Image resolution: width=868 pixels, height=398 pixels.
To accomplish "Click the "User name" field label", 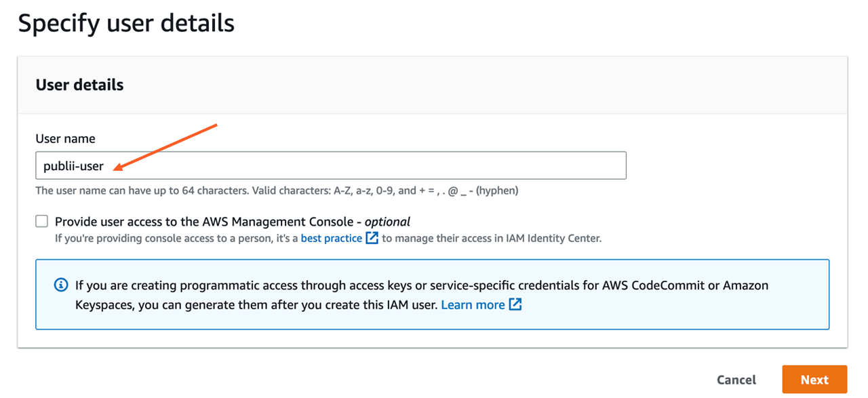I will point(65,138).
